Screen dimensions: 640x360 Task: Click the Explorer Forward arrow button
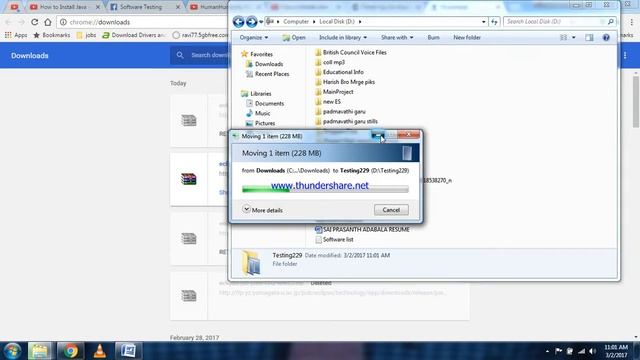pos(252,22)
